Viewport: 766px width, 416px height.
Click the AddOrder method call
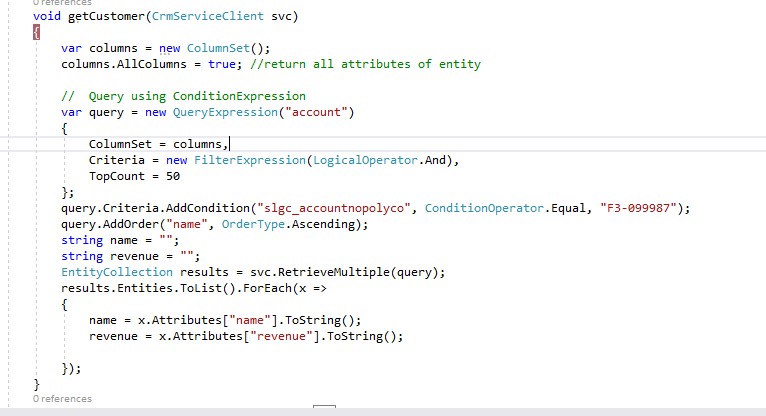tap(131, 224)
